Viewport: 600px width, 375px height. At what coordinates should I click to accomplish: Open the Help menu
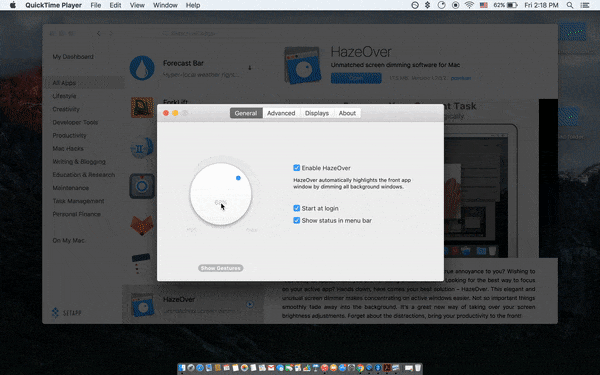tap(193, 5)
